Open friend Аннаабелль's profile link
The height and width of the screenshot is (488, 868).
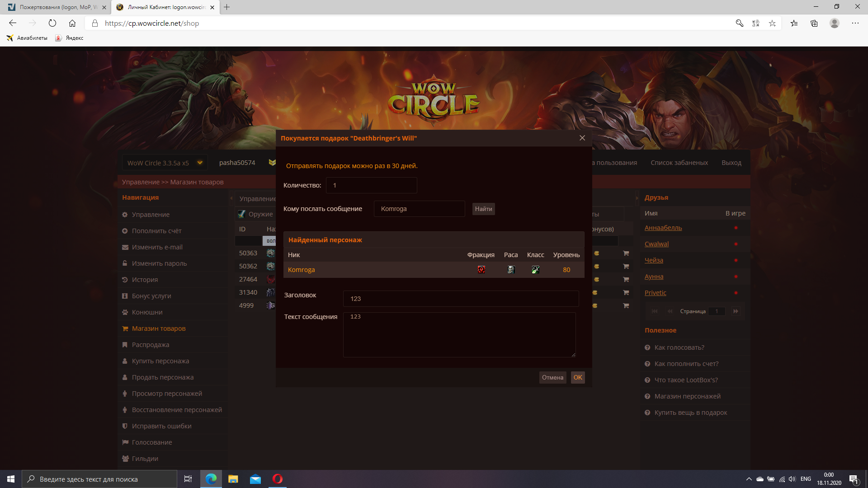click(663, 228)
